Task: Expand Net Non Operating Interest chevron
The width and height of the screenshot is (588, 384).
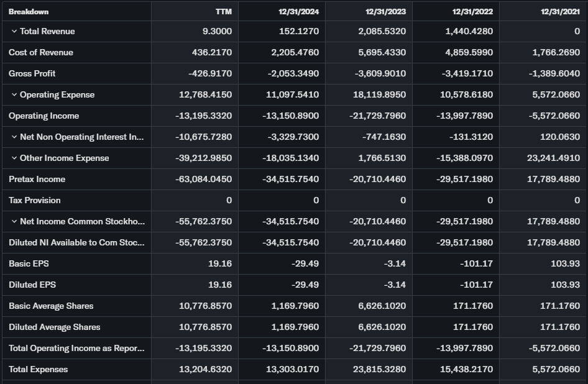Action: [14, 137]
